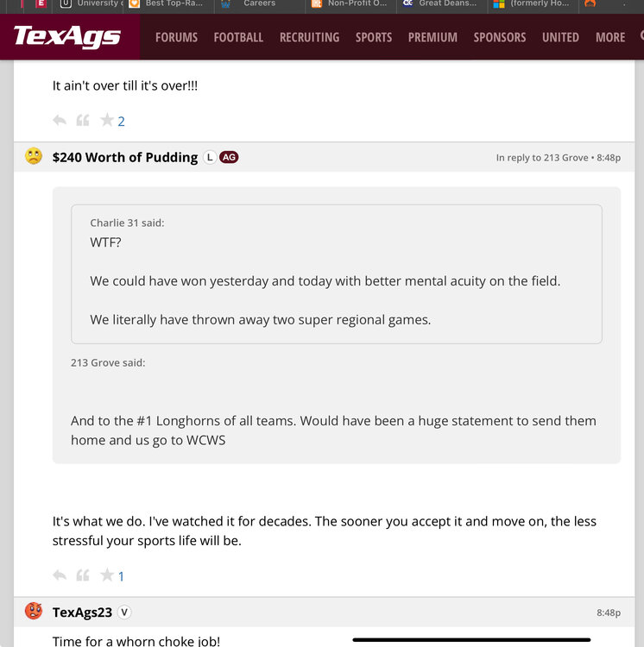Go to TexAgs home via logo
Screen dimensions: 644x647
[x=67, y=37]
